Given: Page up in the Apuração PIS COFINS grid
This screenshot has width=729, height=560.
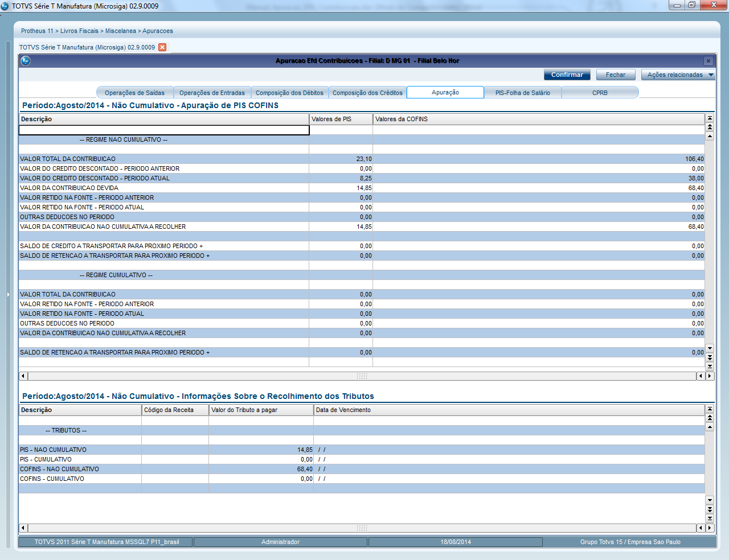Looking at the screenshot, I should [710, 127].
